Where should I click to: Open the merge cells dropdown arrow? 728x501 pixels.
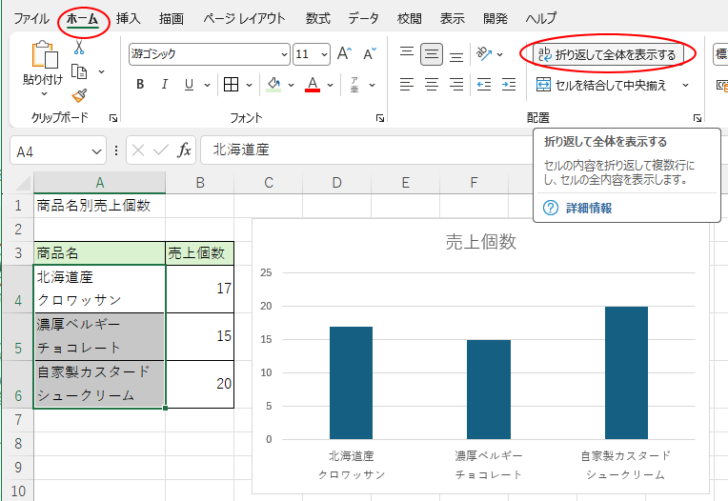click(x=685, y=85)
